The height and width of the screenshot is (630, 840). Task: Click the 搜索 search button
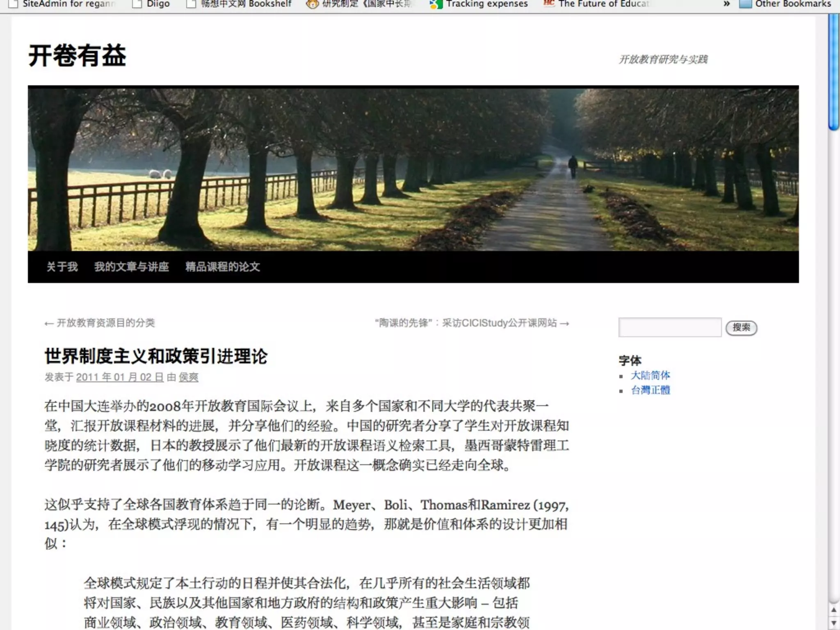(741, 328)
